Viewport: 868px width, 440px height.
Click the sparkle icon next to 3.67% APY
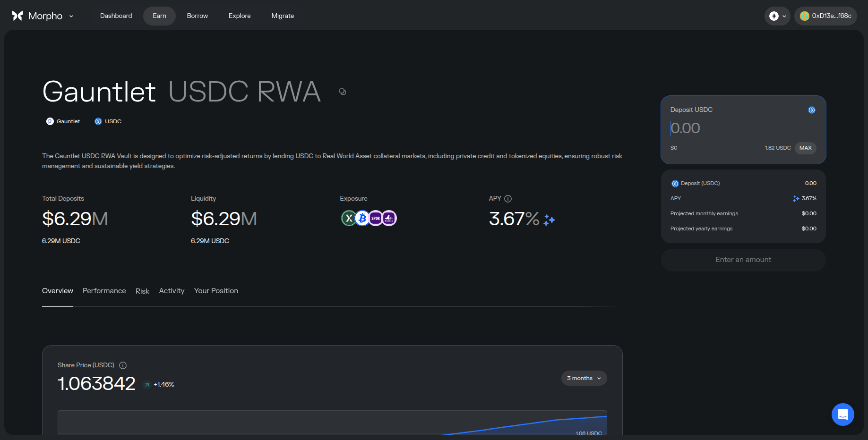pyautogui.click(x=549, y=220)
